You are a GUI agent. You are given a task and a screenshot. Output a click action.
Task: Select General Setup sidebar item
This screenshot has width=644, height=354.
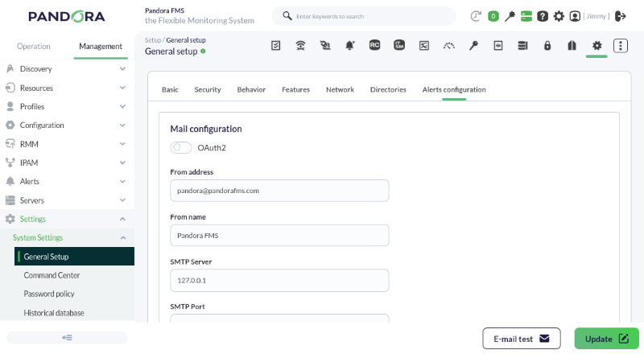tap(74, 257)
